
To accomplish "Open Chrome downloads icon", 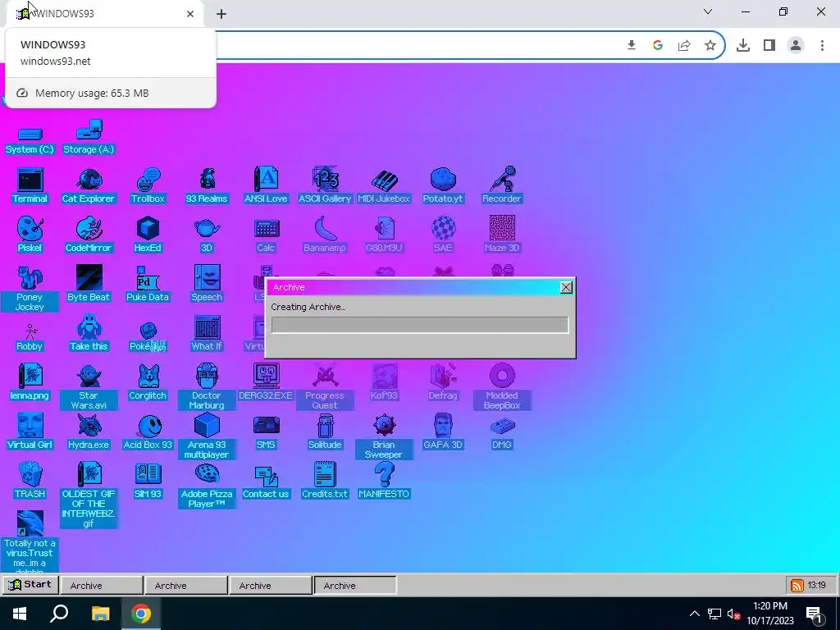I will coord(743,45).
